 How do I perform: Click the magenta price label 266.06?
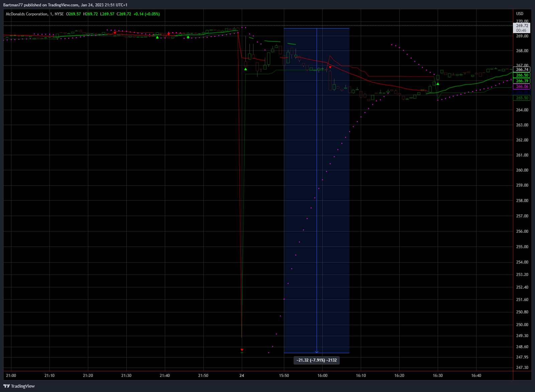tap(522, 87)
